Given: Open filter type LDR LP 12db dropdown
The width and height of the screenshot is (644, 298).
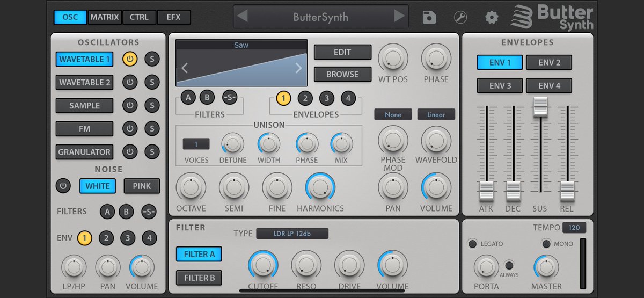Looking at the screenshot, I should click(x=292, y=234).
